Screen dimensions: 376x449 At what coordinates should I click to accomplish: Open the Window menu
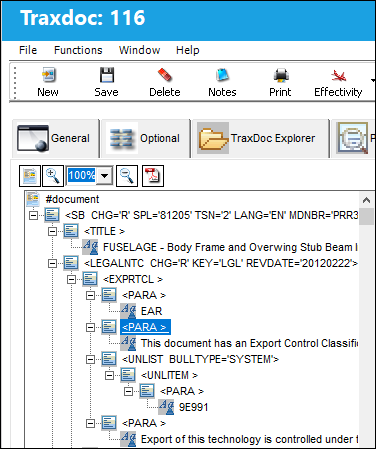pyautogui.click(x=140, y=50)
